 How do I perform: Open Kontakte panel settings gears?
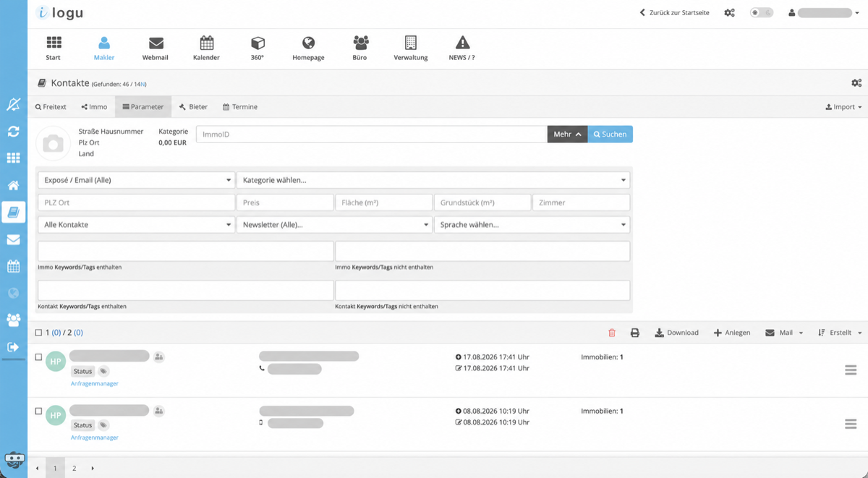pos(856,84)
